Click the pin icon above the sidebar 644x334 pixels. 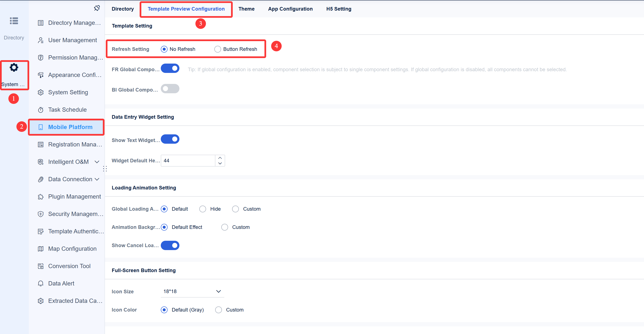[97, 8]
